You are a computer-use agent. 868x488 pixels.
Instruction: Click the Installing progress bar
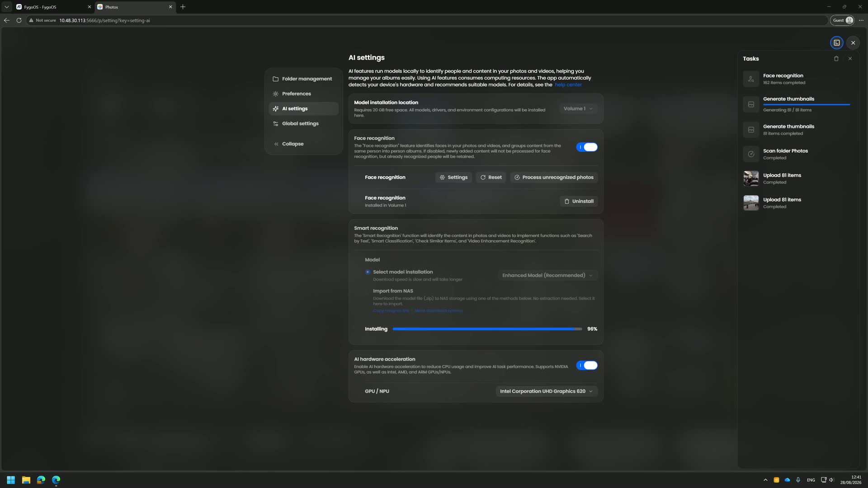pyautogui.click(x=487, y=329)
